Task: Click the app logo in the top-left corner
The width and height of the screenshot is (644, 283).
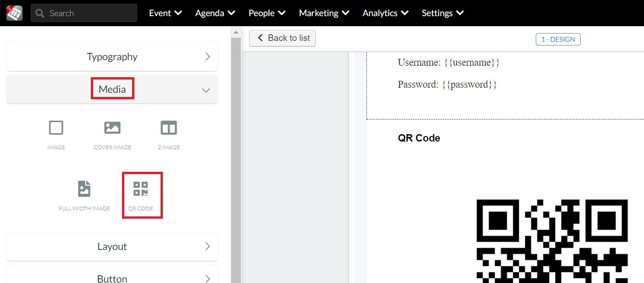Action: pyautogui.click(x=14, y=13)
